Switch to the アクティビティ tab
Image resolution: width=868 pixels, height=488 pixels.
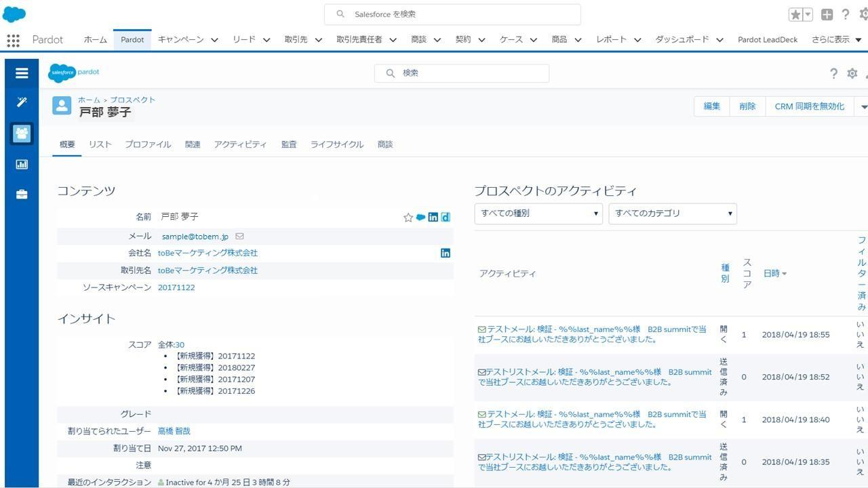click(240, 144)
